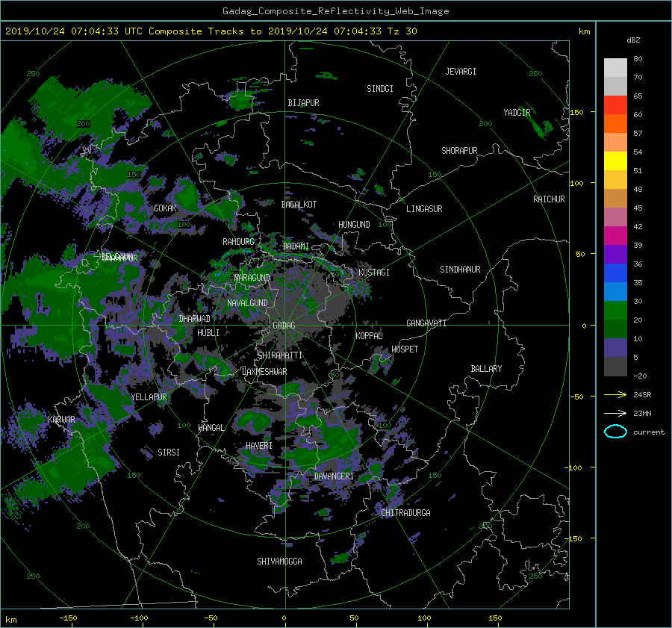672x628 pixels.
Task: Click the Tz 30 value in header
Action: pos(402,31)
